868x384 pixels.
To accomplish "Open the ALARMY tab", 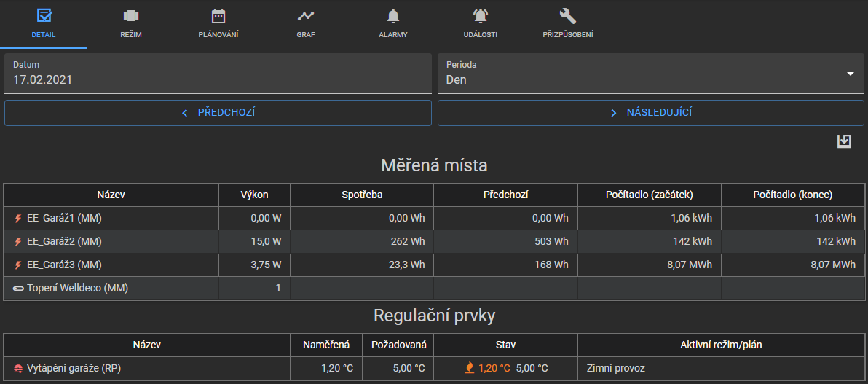I will click(393, 24).
